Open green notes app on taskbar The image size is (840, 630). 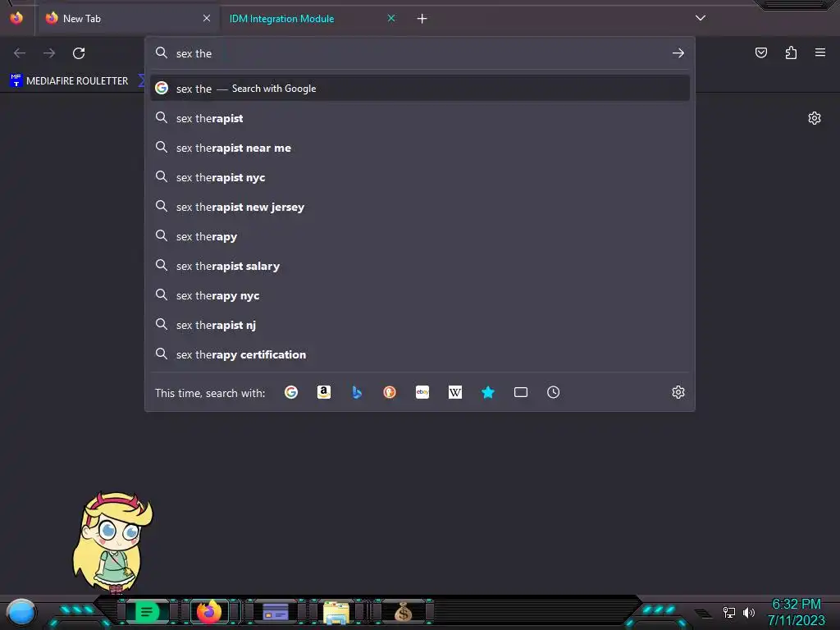click(x=147, y=612)
